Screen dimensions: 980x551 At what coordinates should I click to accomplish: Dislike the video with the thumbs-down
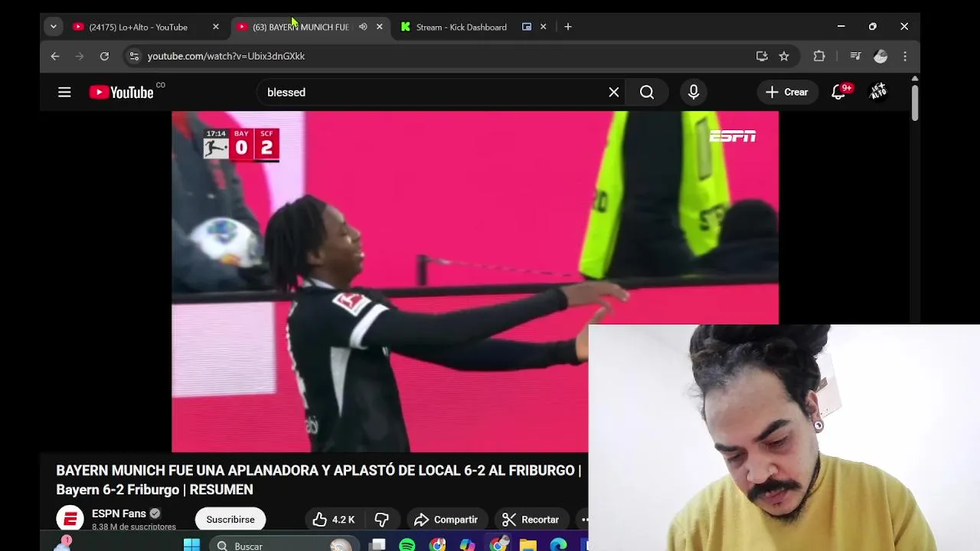[381, 520]
